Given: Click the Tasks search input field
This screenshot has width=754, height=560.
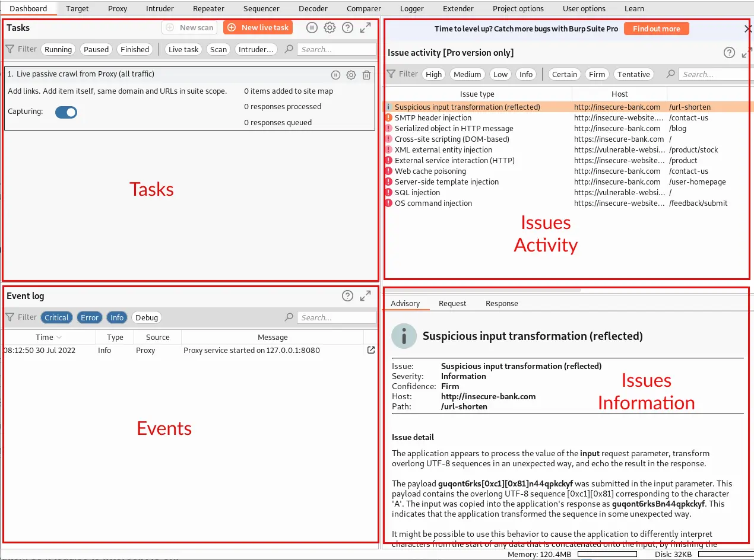Looking at the screenshot, I should pyautogui.click(x=336, y=49).
